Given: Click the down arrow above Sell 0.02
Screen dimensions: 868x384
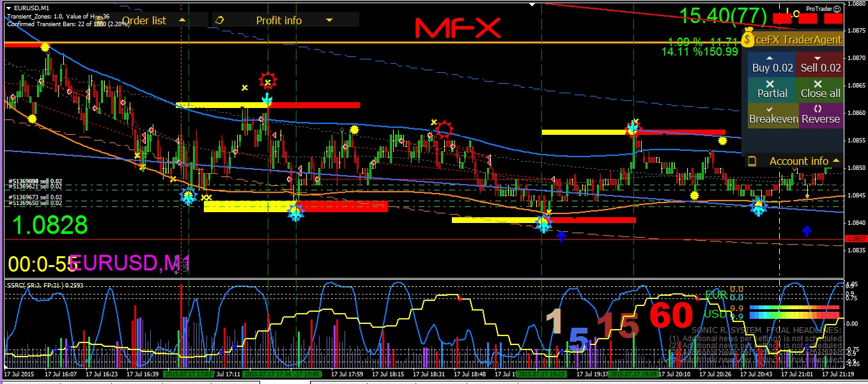Looking at the screenshot, I should [818, 58].
